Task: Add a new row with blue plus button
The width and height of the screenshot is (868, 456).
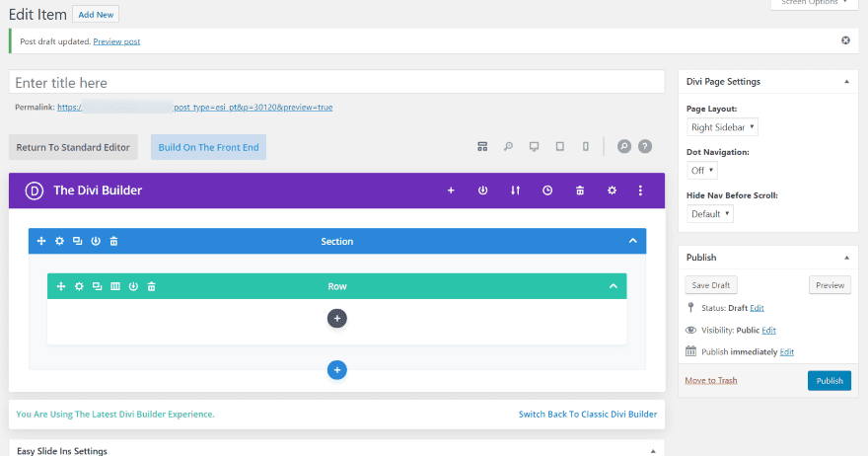Action: coord(337,370)
